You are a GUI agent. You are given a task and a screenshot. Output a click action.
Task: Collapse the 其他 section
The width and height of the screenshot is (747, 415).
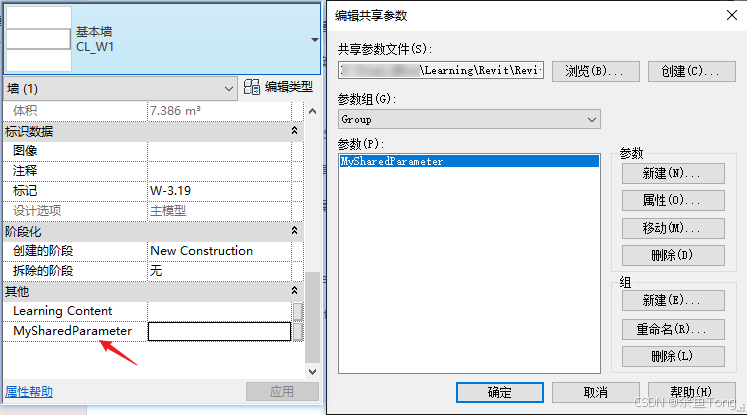295,291
